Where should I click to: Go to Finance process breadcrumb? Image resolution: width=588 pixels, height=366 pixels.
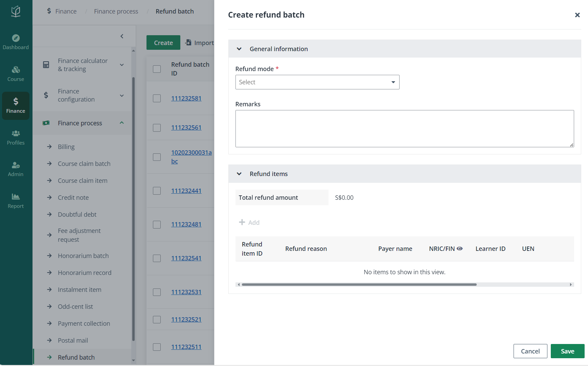coord(116,11)
